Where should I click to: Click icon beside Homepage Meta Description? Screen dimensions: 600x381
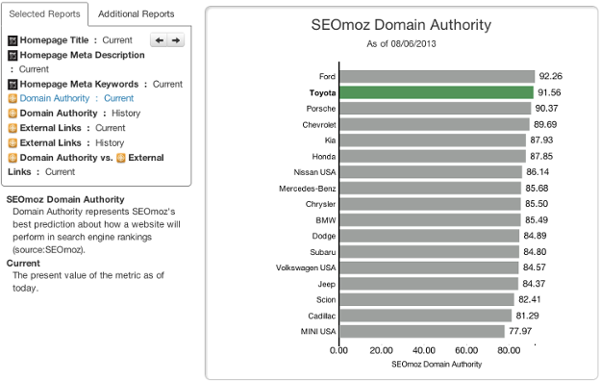click(x=13, y=55)
